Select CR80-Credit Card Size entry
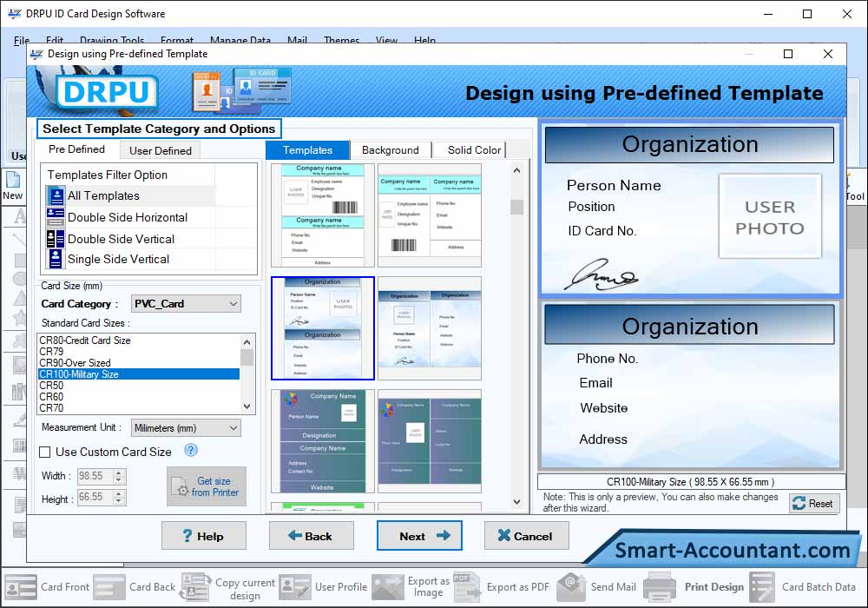 point(138,340)
